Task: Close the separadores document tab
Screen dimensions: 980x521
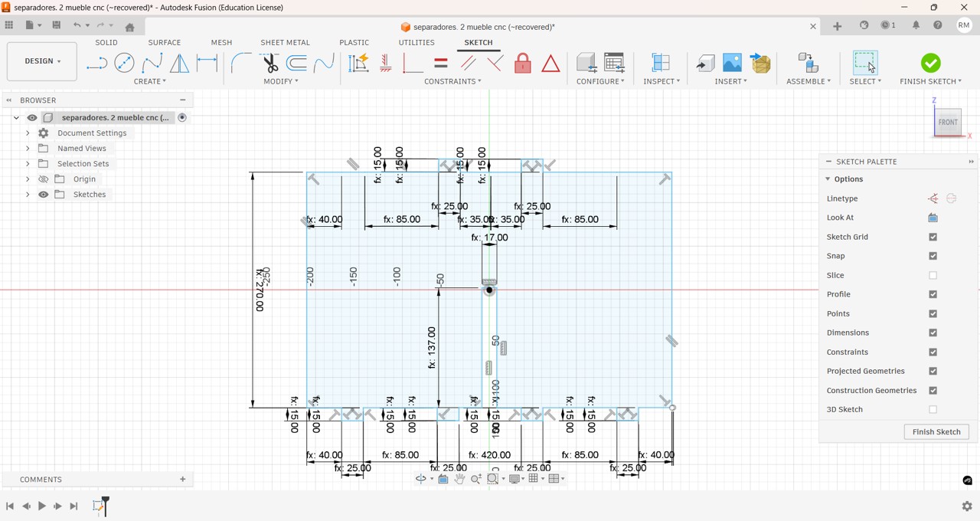Action: coord(813,26)
